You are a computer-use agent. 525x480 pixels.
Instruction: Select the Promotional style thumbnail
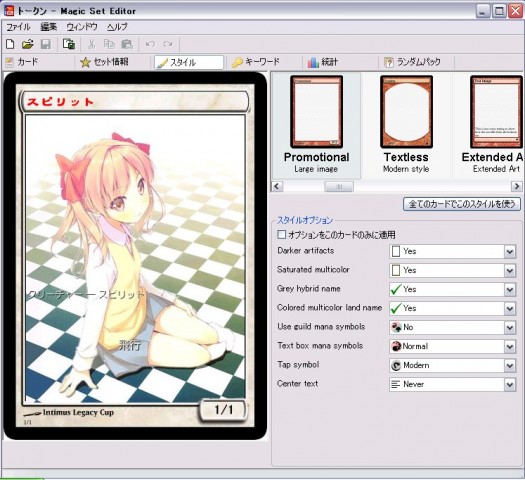click(x=316, y=125)
